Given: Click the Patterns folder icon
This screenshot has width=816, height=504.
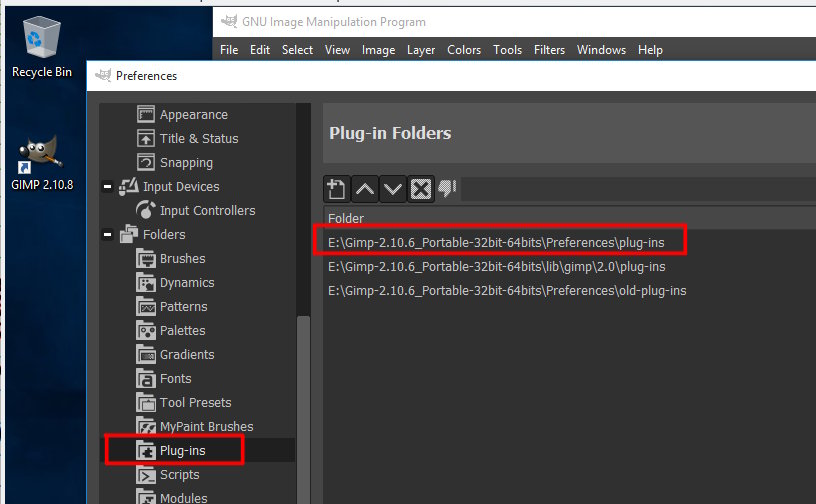Looking at the screenshot, I should tap(146, 306).
